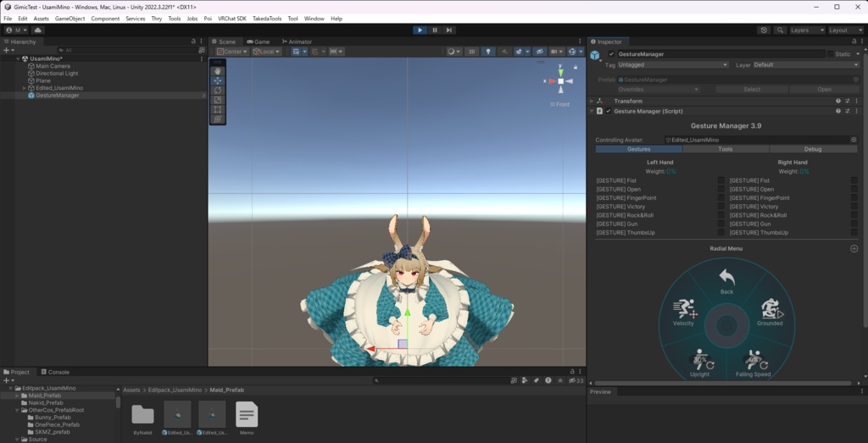Select the Scale tool in Scene toolbar
Screen dimensions: 868x443
click(218, 100)
